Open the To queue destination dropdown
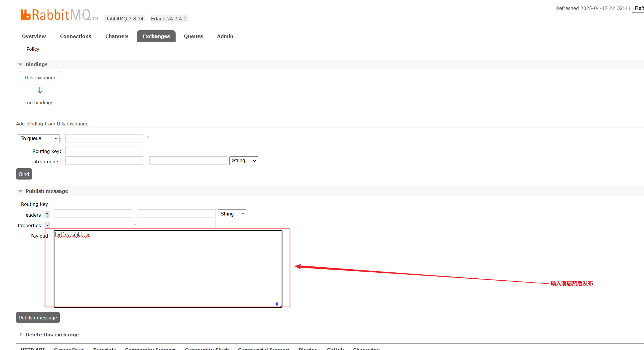644x350 pixels. [x=39, y=138]
